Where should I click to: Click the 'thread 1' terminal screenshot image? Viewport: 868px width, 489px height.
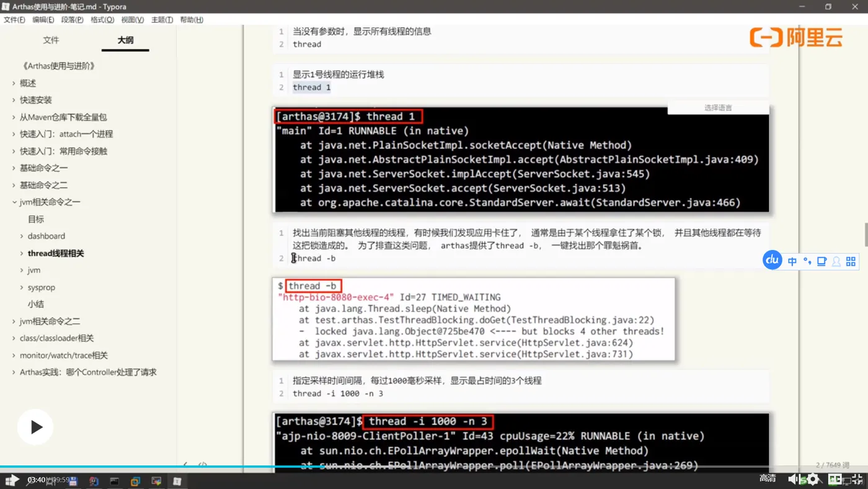[521, 159]
